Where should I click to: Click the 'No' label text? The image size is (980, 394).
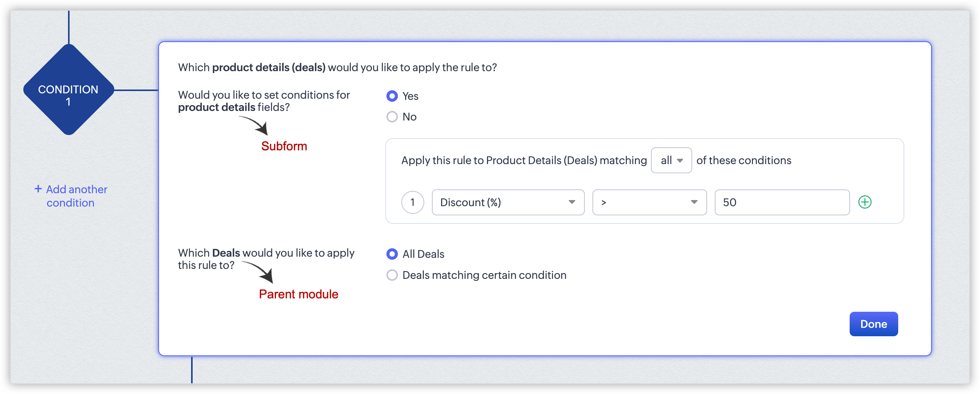pos(409,117)
